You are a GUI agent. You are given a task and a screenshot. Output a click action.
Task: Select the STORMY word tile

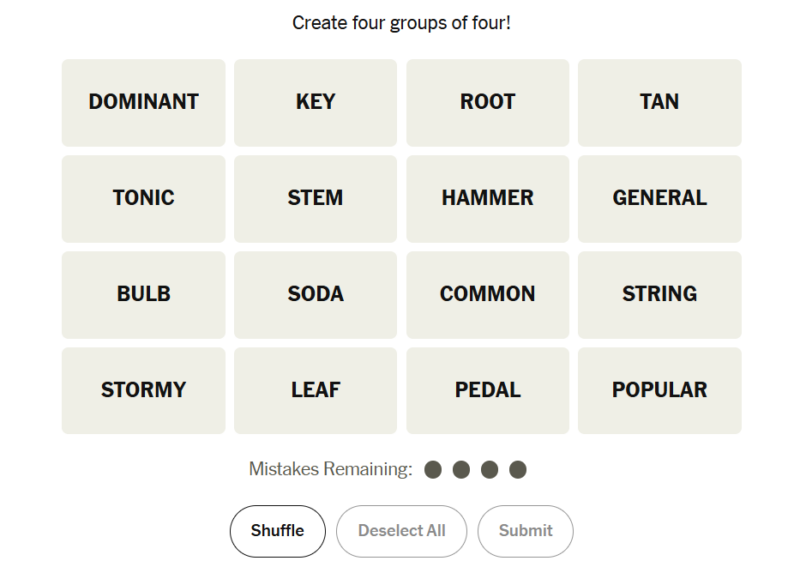pyautogui.click(x=143, y=390)
